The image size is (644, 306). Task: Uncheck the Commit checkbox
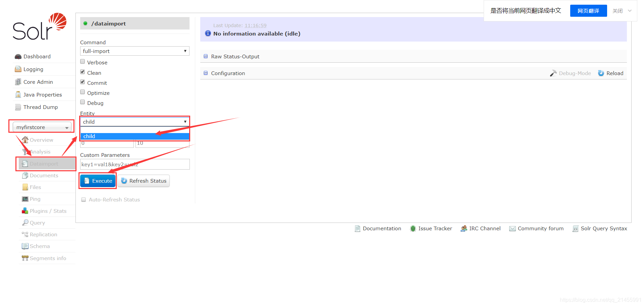coord(83,82)
